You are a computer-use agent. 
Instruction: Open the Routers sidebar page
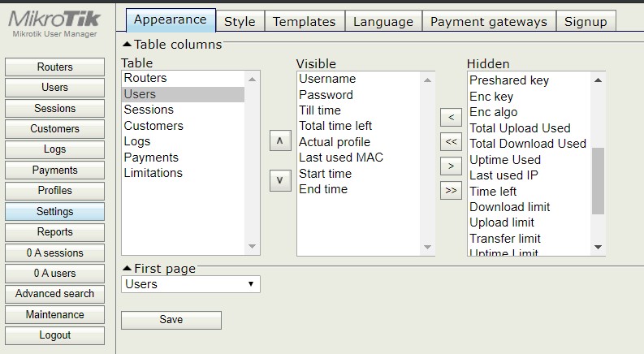(x=54, y=67)
